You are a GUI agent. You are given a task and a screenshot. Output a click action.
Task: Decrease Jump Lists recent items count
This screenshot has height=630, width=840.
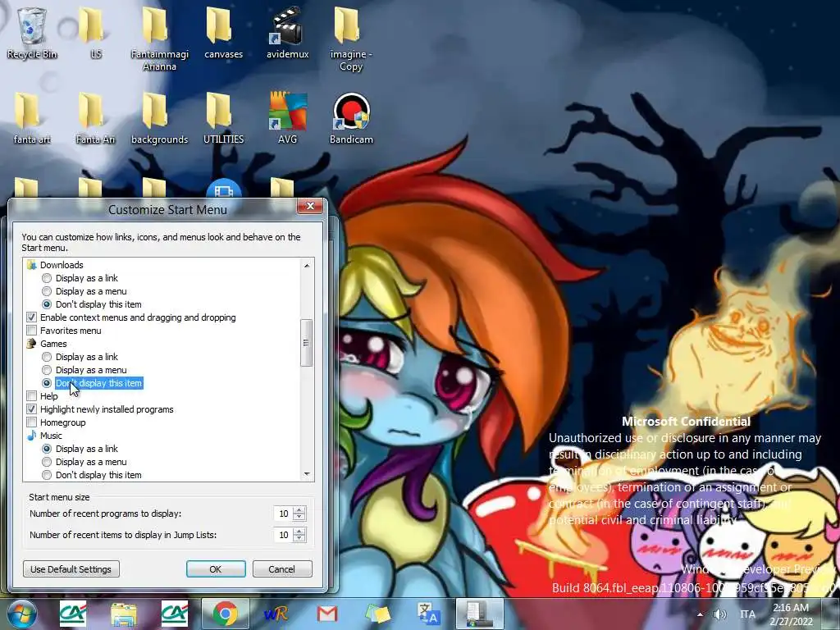click(x=299, y=539)
